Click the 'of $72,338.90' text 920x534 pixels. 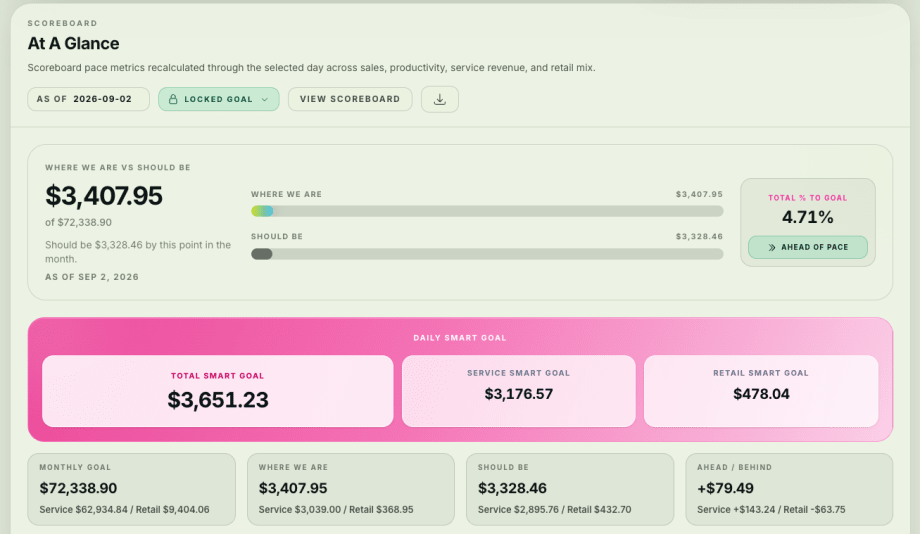79,222
